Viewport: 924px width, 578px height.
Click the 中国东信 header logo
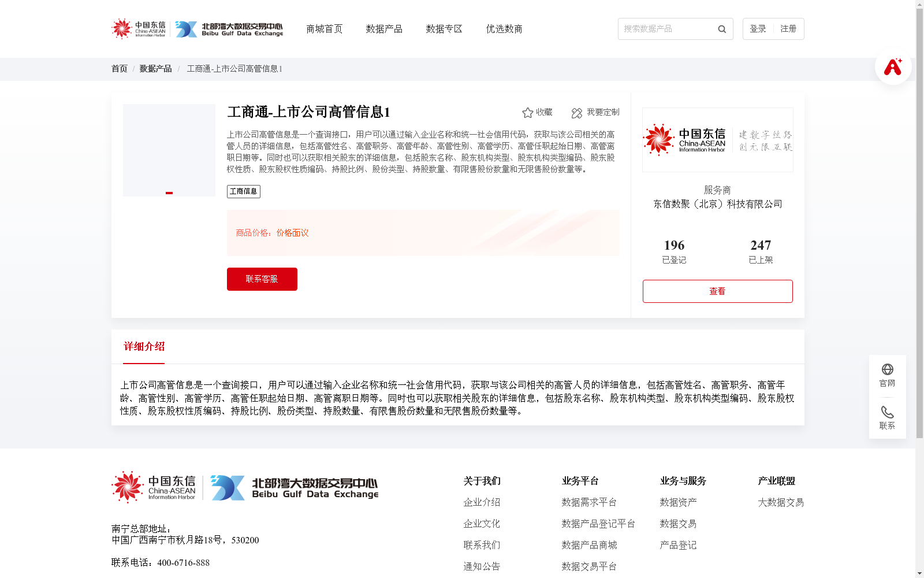click(139, 28)
